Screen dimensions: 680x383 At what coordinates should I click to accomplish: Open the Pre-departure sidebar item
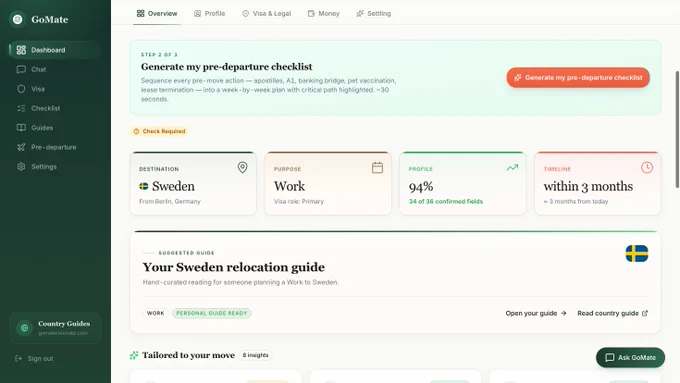[x=55, y=147]
